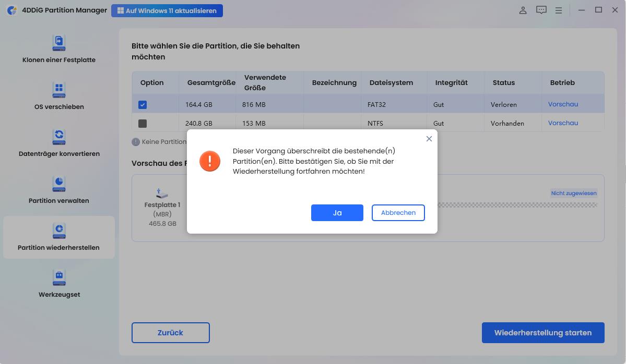Open Klonen einer Festplatte in sidebar
The width and height of the screenshot is (626, 364).
point(58,50)
